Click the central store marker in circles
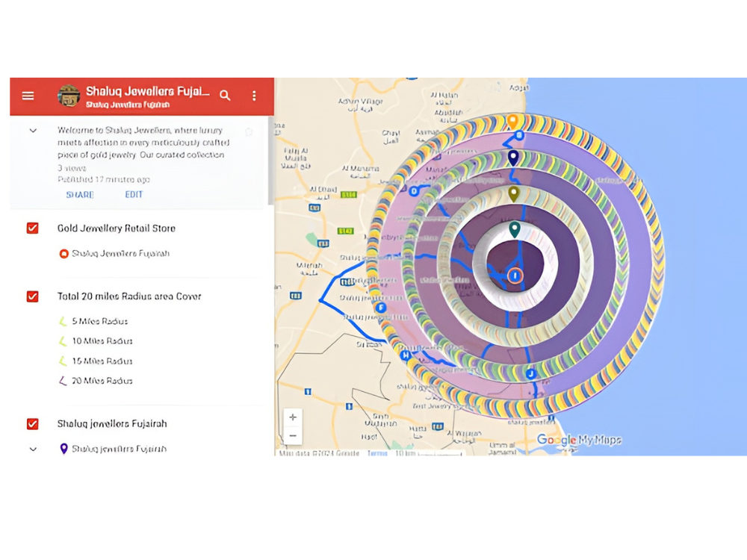 point(515,276)
